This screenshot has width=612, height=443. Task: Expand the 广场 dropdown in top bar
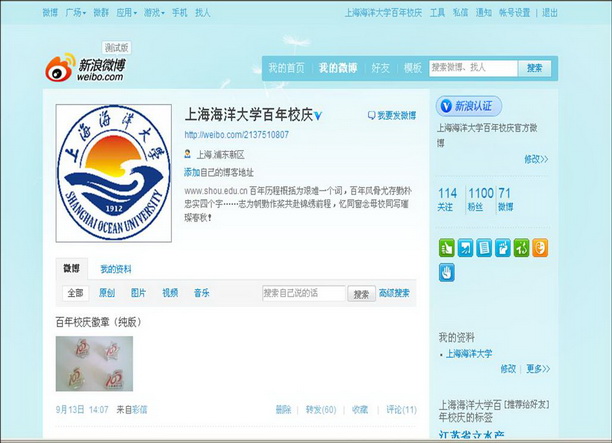[x=74, y=13]
